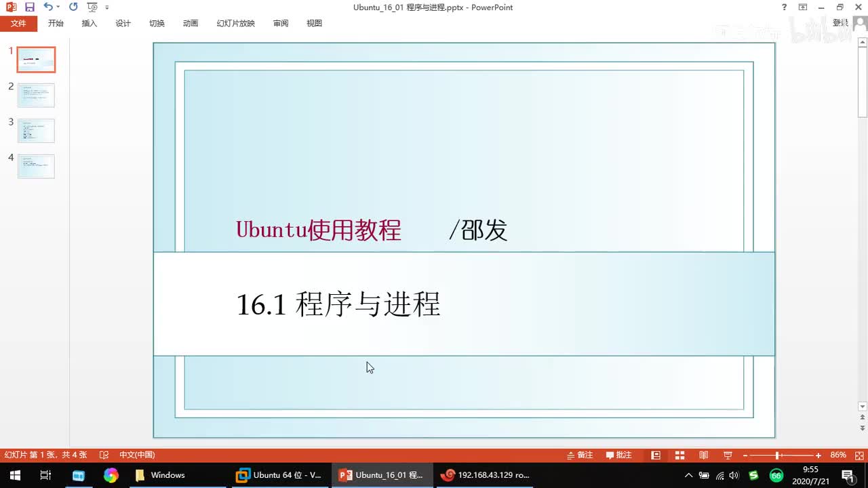The width and height of the screenshot is (868, 488).
Task: Switch to the 插入 ribbon tab
Action: [x=90, y=23]
